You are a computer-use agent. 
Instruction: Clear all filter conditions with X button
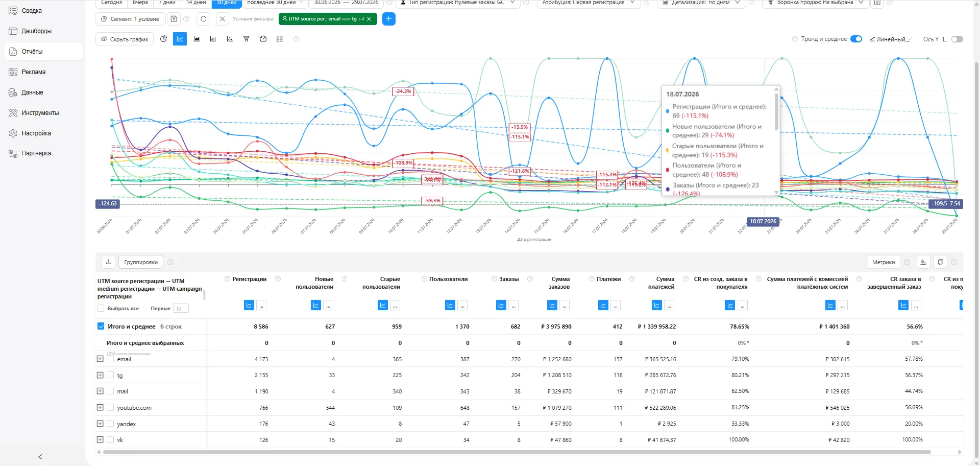(x=222, y=19)
